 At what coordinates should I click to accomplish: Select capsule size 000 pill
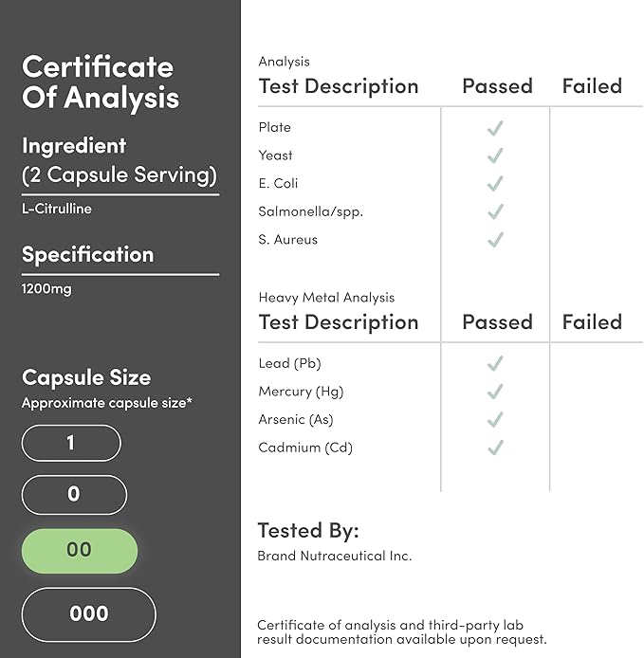click(x=88, y=613)
